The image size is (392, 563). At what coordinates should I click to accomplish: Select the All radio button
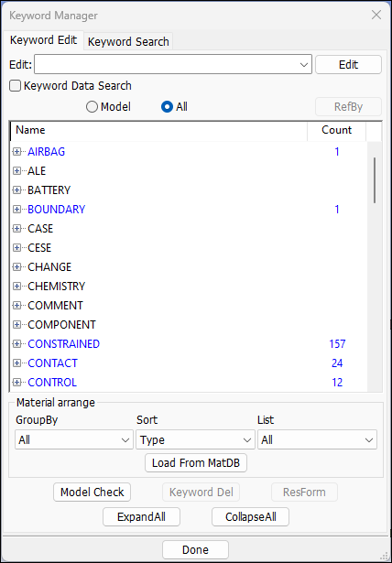click(x=167, y=107)
